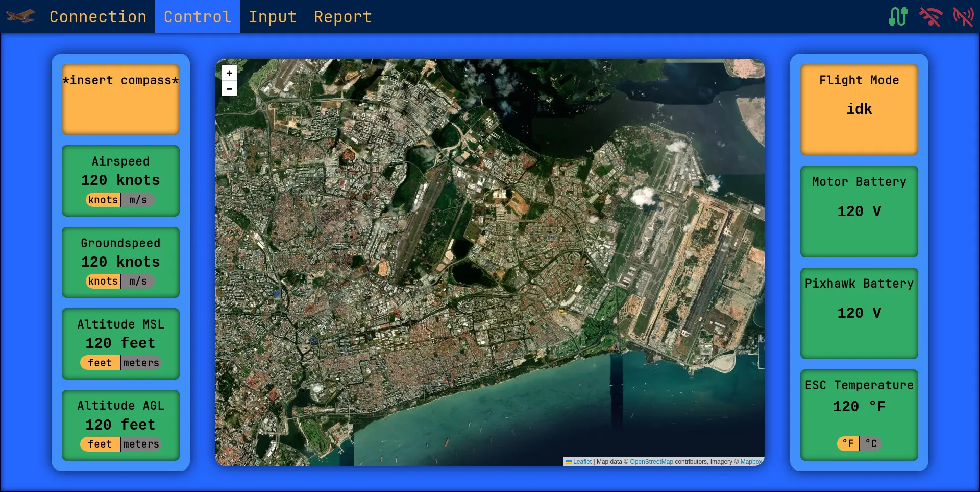
Task: Open the Leaflet attribution link
Action: click(582, 462)
